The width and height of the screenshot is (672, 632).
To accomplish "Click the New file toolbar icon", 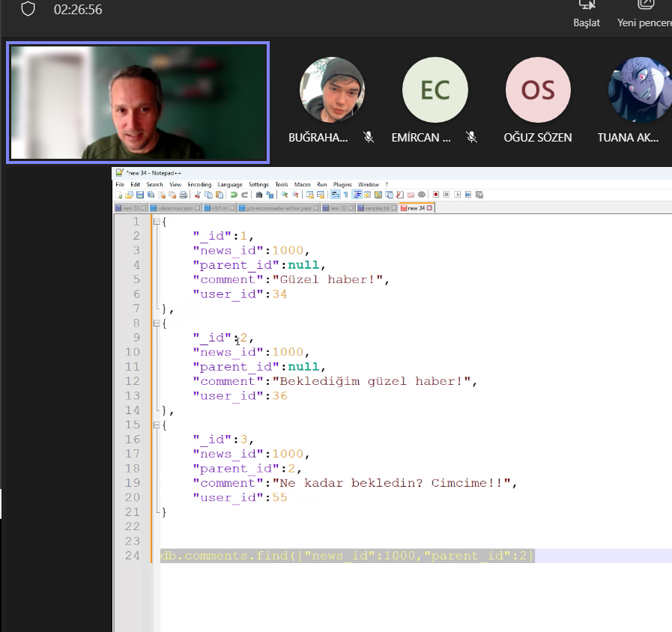I will pos(118,195).
